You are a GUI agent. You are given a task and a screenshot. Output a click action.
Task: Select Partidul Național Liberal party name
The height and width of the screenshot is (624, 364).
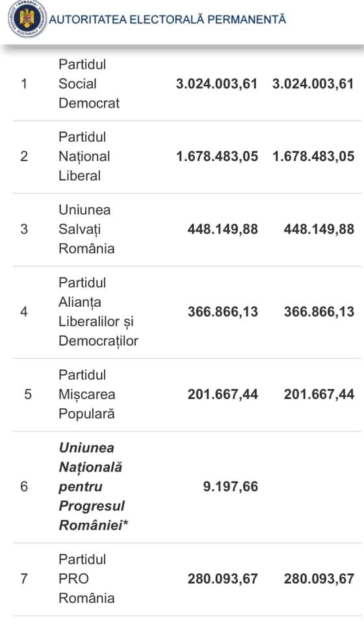click(84, 157)
